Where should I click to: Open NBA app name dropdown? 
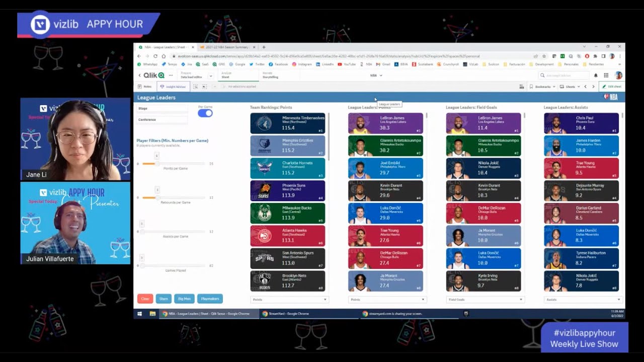pos(376,75)
